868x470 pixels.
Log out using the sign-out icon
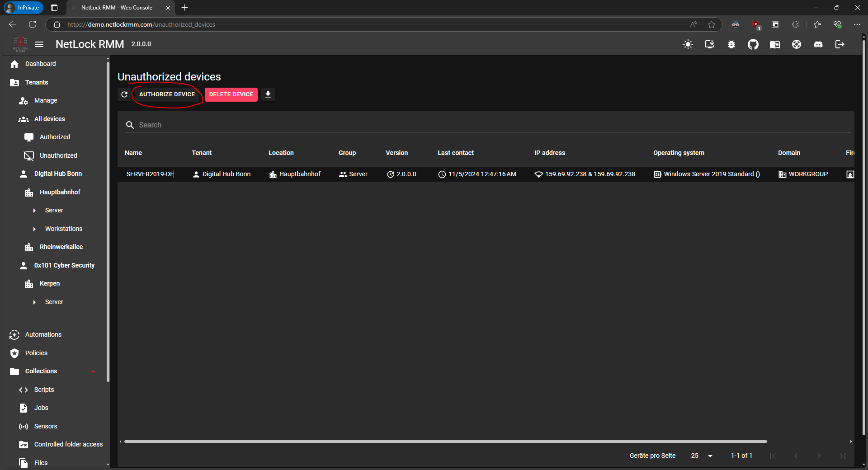840,44
